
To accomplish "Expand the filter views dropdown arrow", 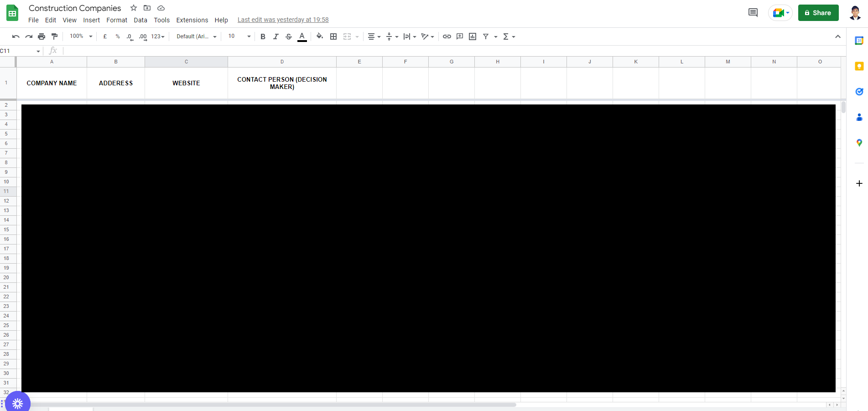I will click(x=496, y=36).
